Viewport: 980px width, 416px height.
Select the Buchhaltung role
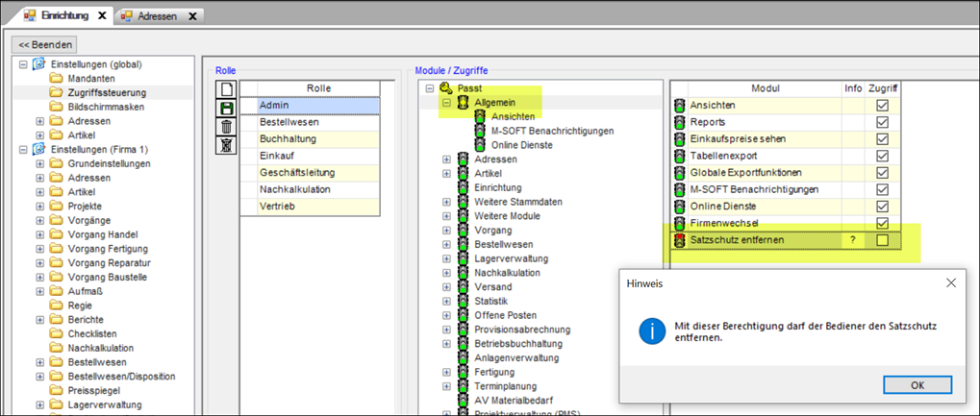[318, 138]
